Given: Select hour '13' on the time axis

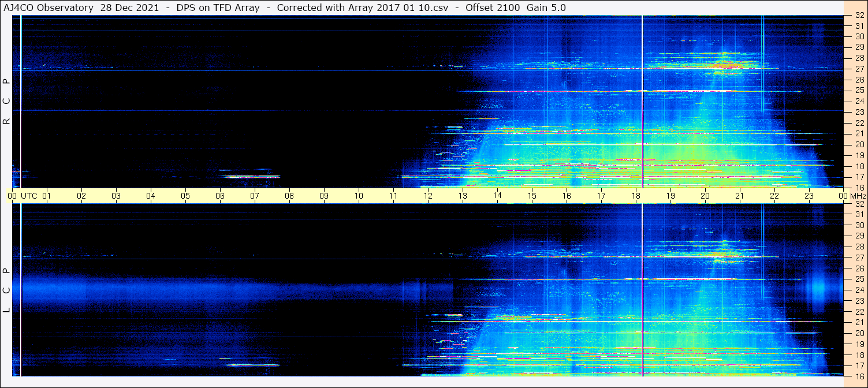Looking at the screenshot, I should click(x=463, y=196).
